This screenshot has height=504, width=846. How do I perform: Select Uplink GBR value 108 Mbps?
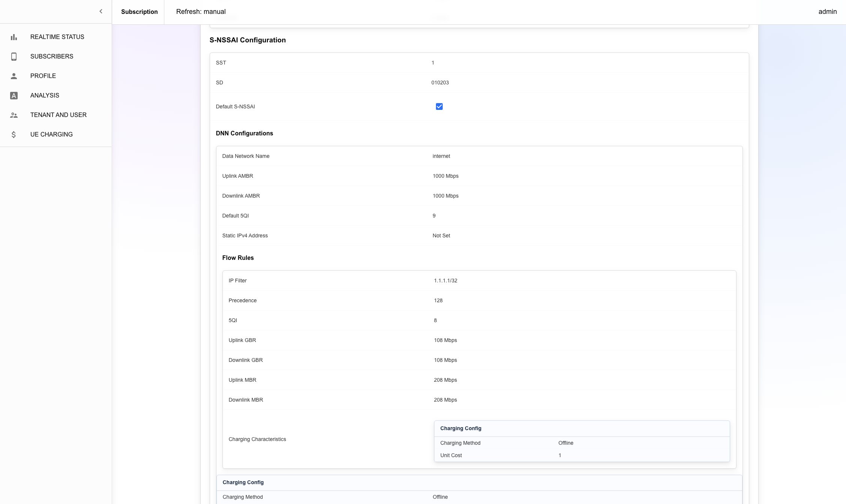(x=445, y=340)
